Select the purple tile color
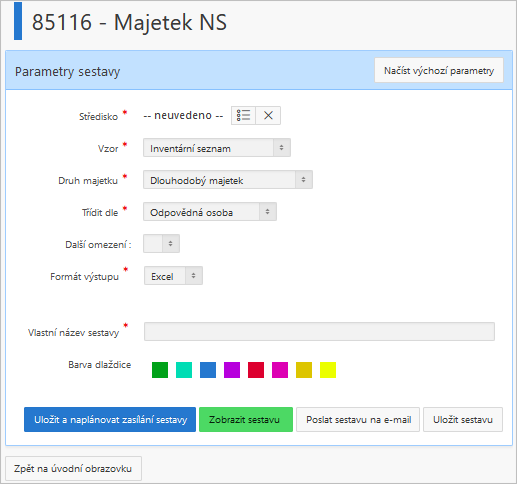 [x=232, y=370]
